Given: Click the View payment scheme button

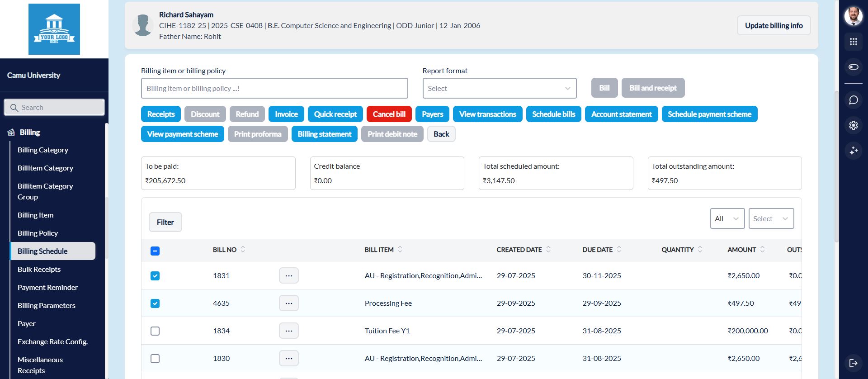Looking at the screenshot, I should [x=183, y=134].
